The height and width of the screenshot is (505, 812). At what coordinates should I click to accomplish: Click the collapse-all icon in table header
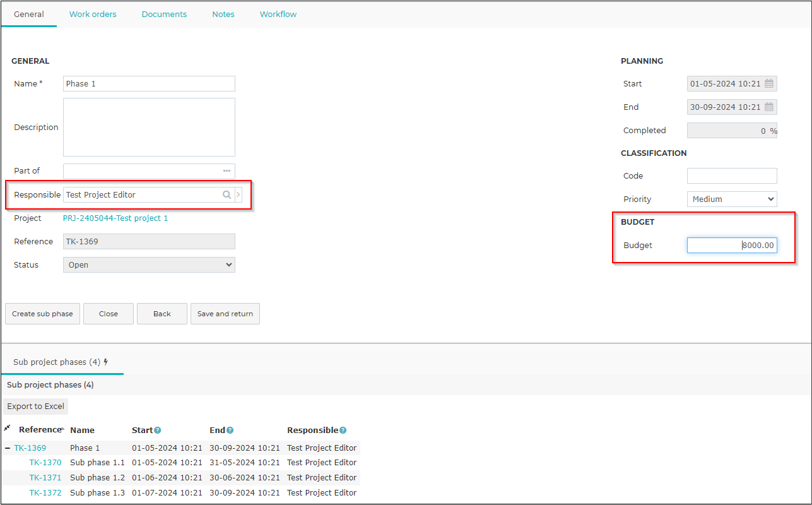[7, 428]
